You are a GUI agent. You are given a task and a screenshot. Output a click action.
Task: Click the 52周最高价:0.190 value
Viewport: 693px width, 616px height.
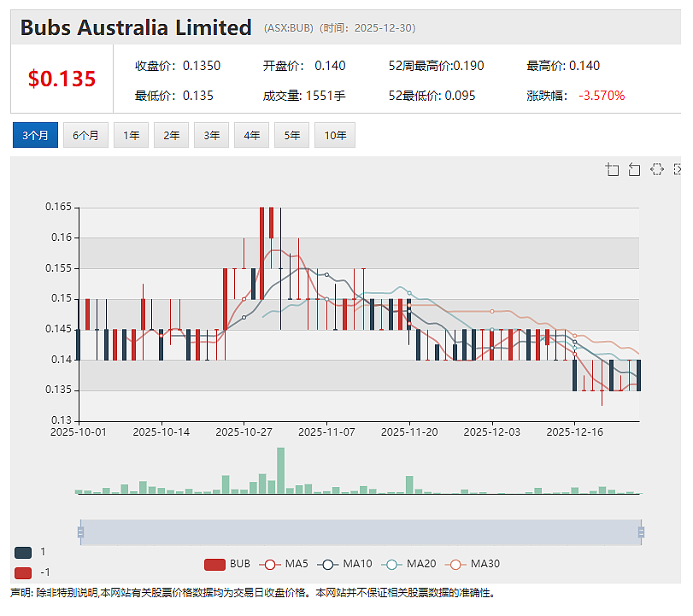436,66
